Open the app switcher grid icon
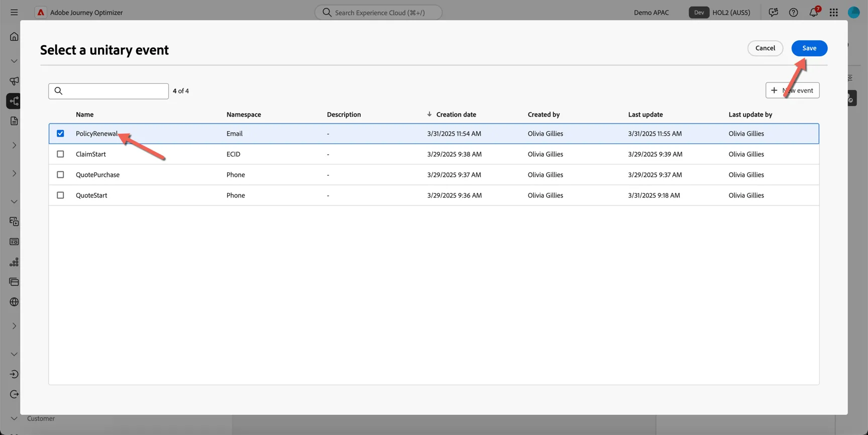Viewport: 868px width, 435px height. pos(834,12)
